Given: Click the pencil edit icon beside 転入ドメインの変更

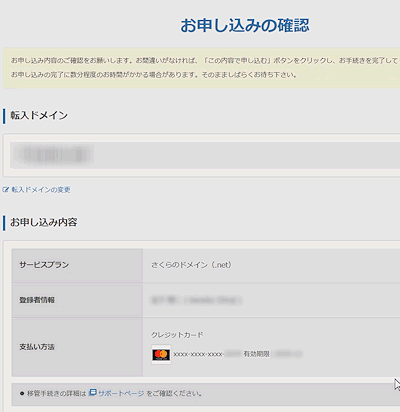Looking at the screenshot, I should tap(6, 190).
